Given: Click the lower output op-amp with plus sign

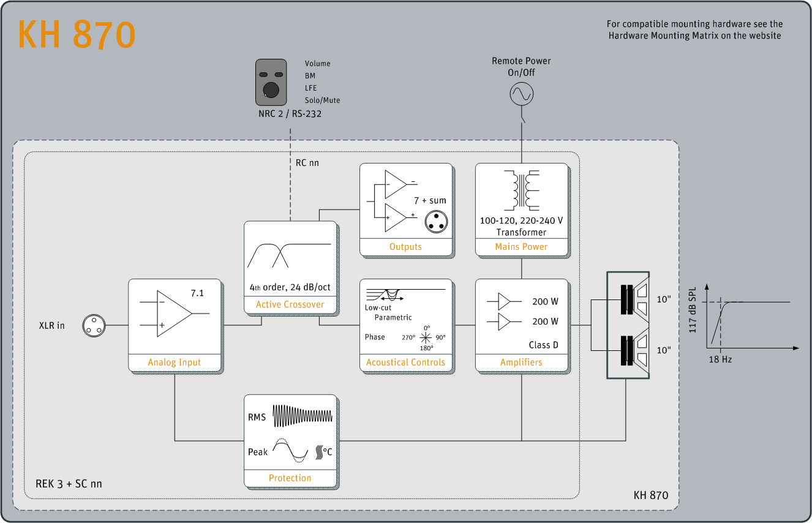Looking at the screenshot, I should pyautogui.click(x=396, y=217).
